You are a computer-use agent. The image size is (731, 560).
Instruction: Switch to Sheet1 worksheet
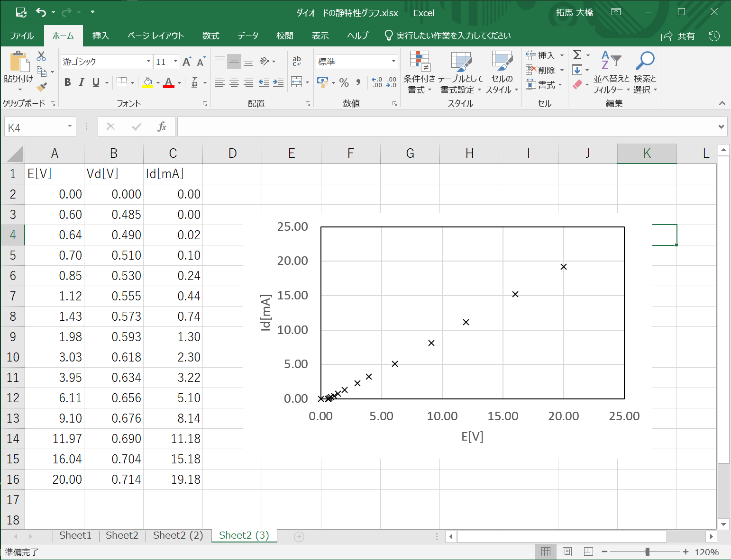point(75,535)
